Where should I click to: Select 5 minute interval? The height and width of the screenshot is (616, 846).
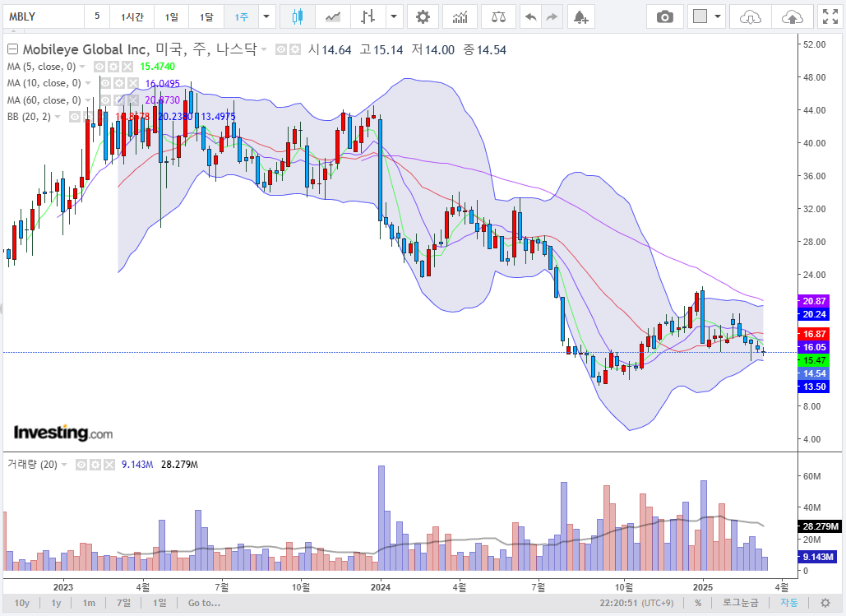(97, 16)
